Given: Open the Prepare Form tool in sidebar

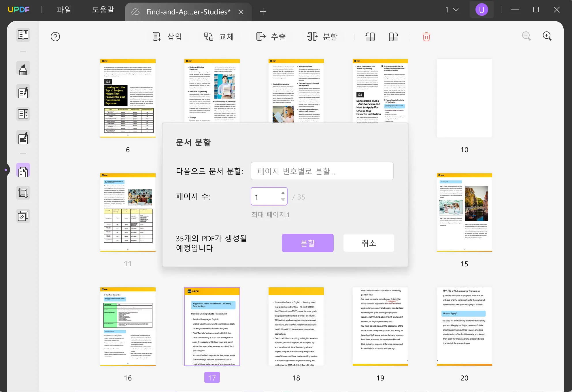Looking at the screenshot, I should click(x=23, y=114).
